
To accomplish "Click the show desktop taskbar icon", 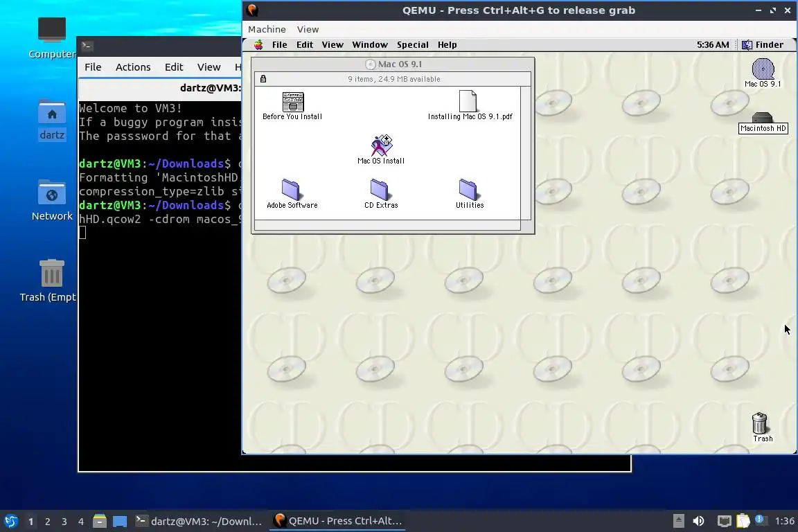I will pyautogui.click(x=120, y=521).
